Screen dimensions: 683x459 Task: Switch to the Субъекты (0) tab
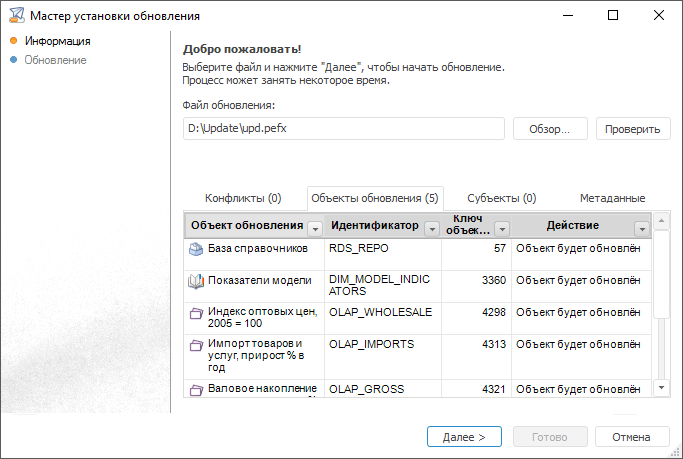pyautogui.click(x=501, y=198)
